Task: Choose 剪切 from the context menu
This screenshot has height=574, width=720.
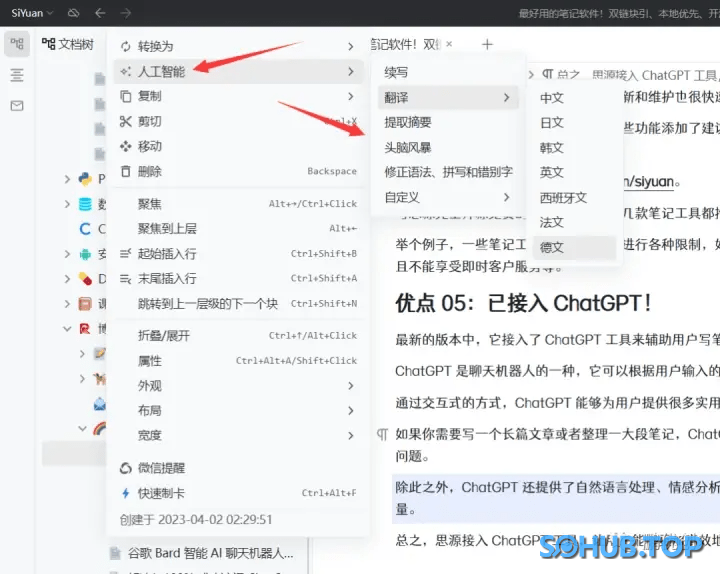Action: pyautogui.click(x=237, y=121)
